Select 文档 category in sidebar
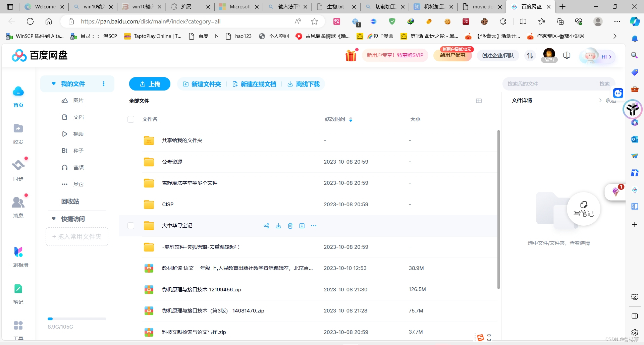The image size is (644, 345). coord(72,117)
